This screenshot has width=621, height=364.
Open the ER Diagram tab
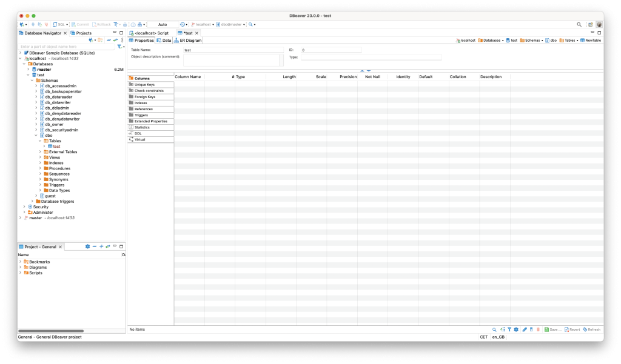pos(188,41)
